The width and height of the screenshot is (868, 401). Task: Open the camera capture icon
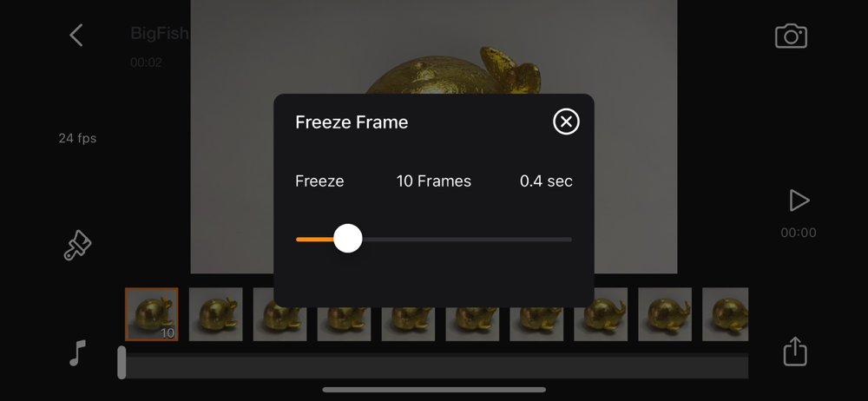pyautogui.click(x=791, y=36)
